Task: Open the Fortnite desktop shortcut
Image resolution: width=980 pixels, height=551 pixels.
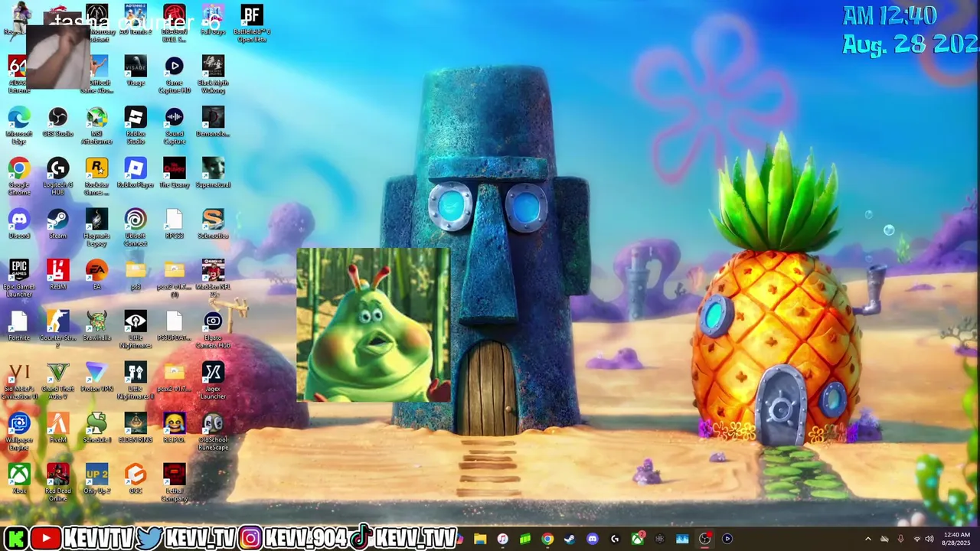Action: click(19, 326)
